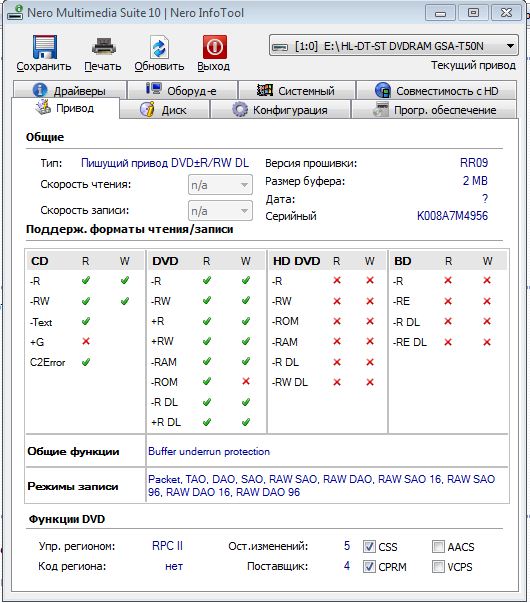The height and width of the screenshot is (603, 530).
Task: Click the Nero InfoTool title bar icon
Action: [15, 12]
